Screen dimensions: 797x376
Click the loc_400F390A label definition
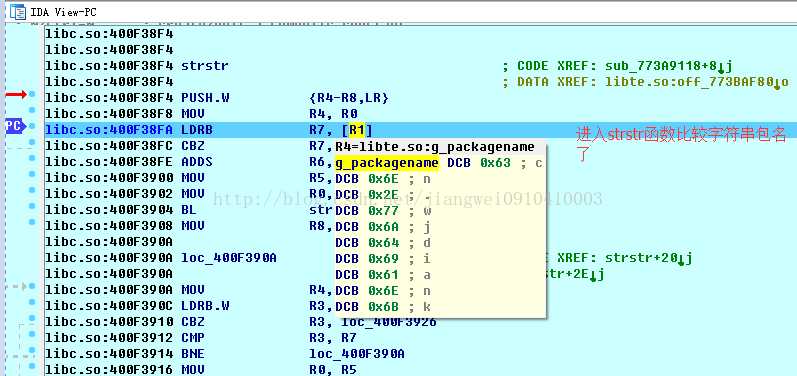[229, 258]
